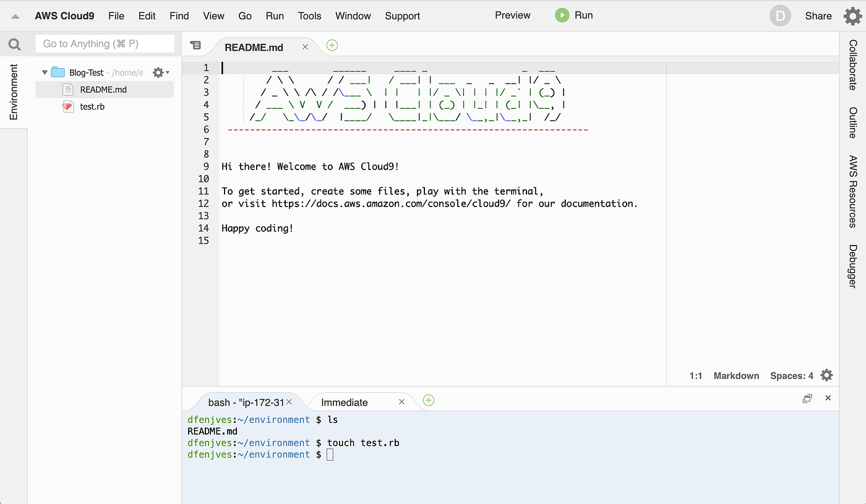Click line number 9 in the gutter
This screenshot has height=504, width=866.
[x=206, y=166]
